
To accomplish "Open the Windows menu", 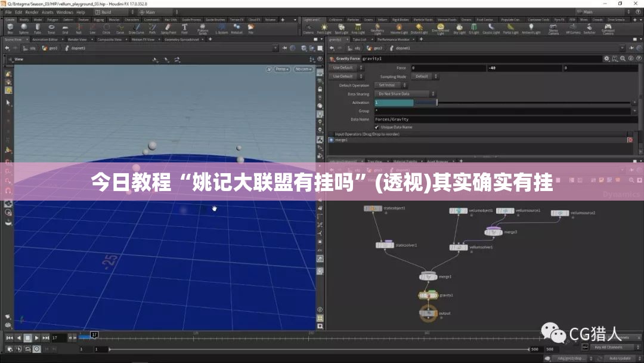I will click(x=64, y=13).
